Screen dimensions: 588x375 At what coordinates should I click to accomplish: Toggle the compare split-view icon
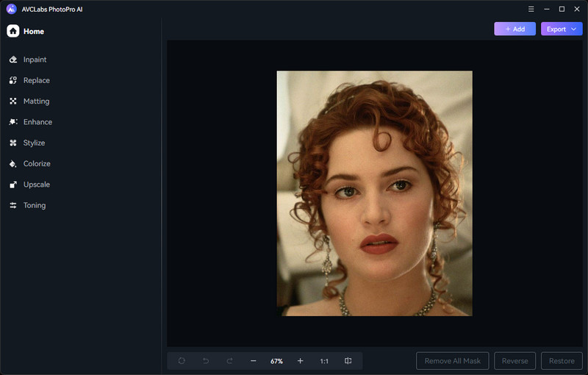[348, 361]
